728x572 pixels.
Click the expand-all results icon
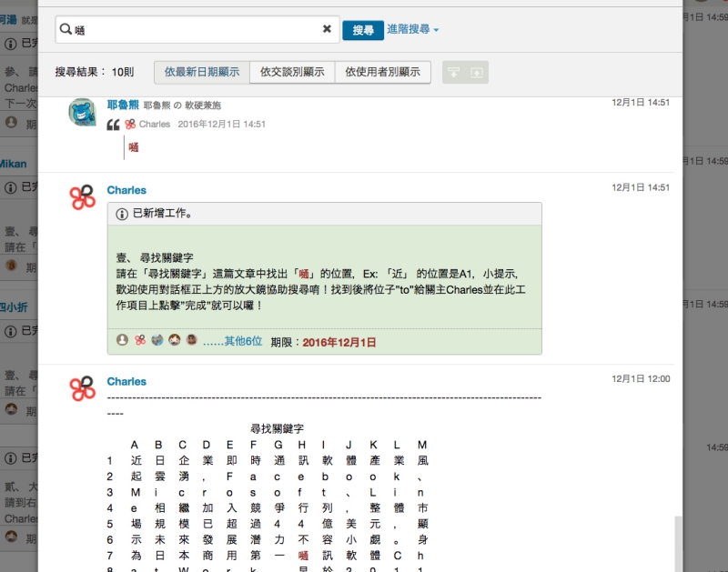click(476, 73)
